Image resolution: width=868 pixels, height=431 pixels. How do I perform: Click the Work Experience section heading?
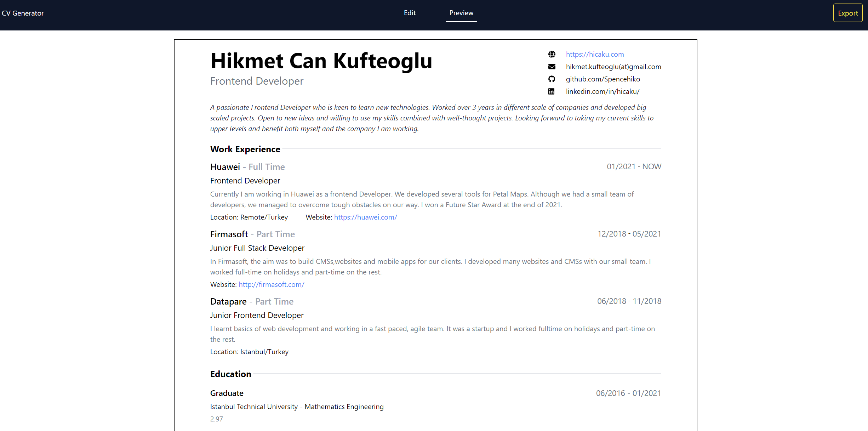click(x=245, y=149)
